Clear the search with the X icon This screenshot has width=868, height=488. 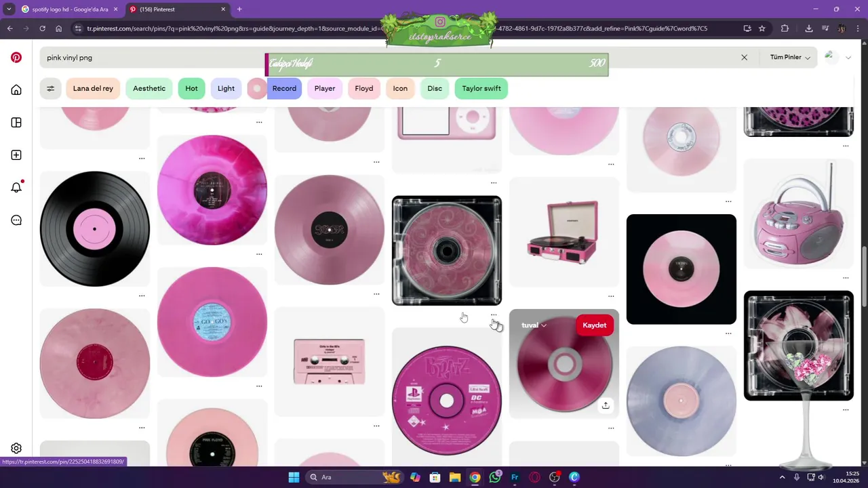pyautogui.click(x=744, y=58)
